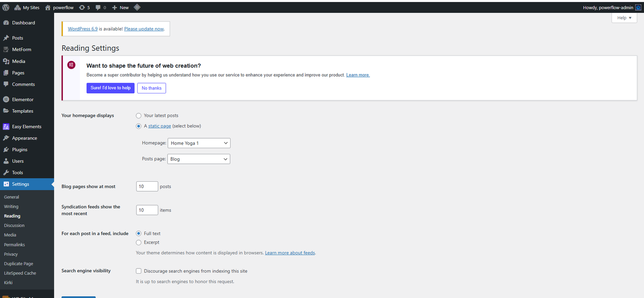The image size is (644, 298).
Task: Click the Appearance paintbrush icon
Action: [6, 138]
